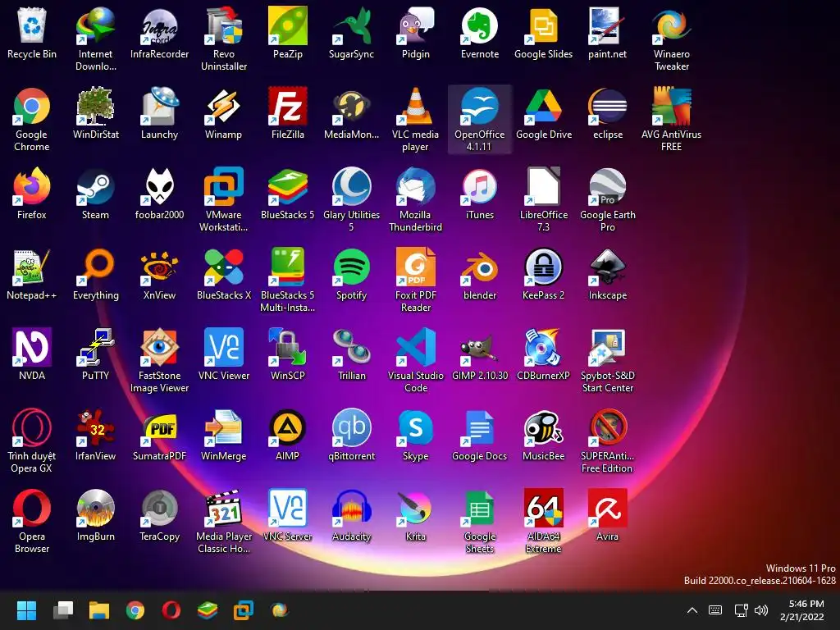Select the PeaZip desktop icon
Viewport: 840px width, 630px height.
[288, 27]
